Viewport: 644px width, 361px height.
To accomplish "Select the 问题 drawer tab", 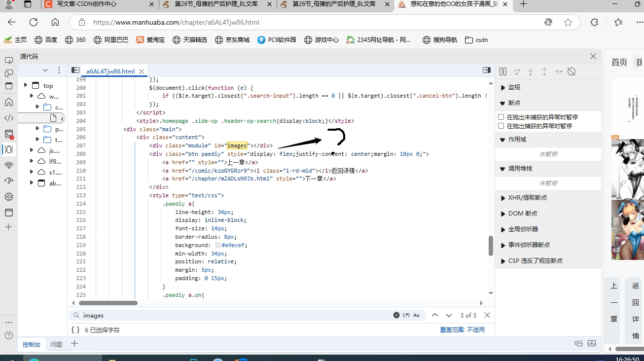I will (56, 344).
